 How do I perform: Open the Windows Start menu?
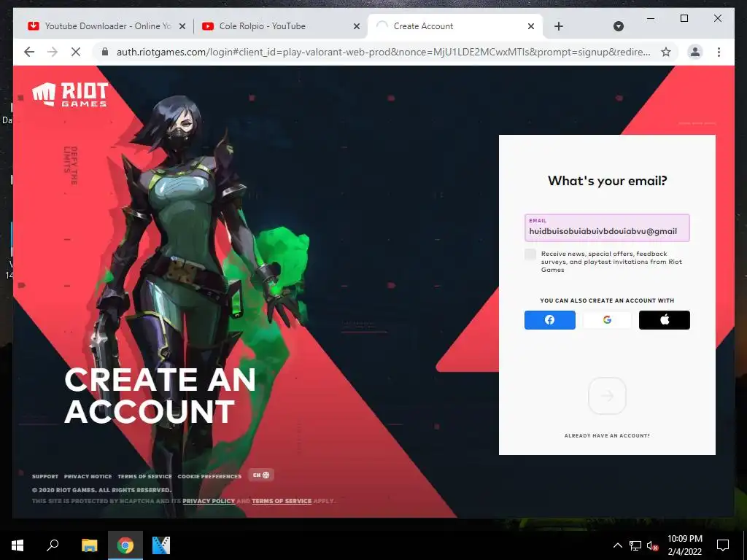pos(18,545)
